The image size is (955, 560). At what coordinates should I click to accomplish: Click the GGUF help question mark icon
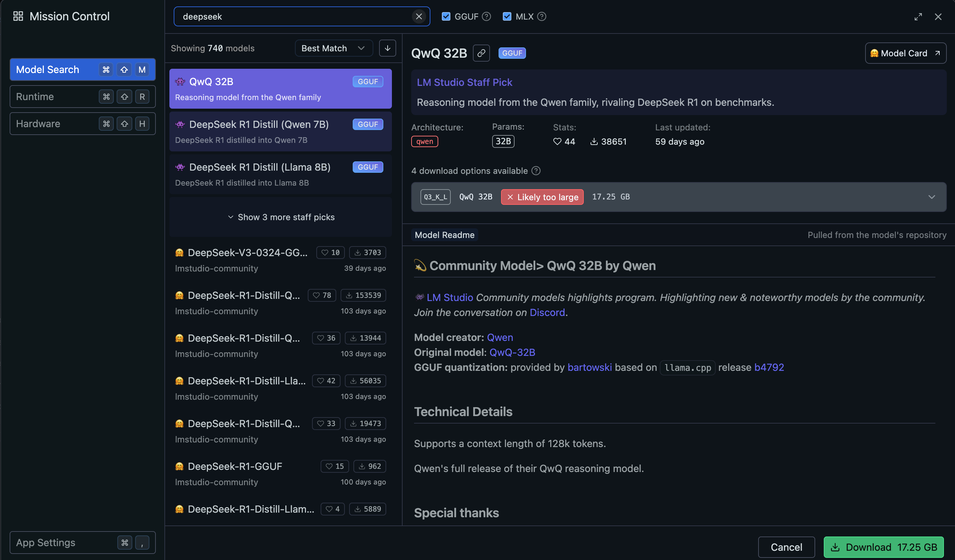[x=487, y=16]
